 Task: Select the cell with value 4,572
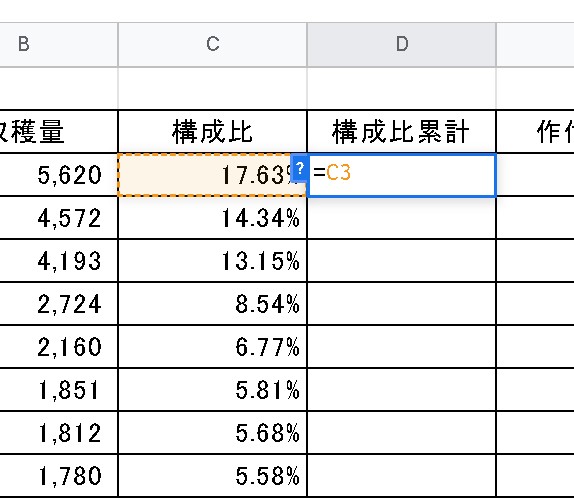pyautogui.click(x=59, y=218)
